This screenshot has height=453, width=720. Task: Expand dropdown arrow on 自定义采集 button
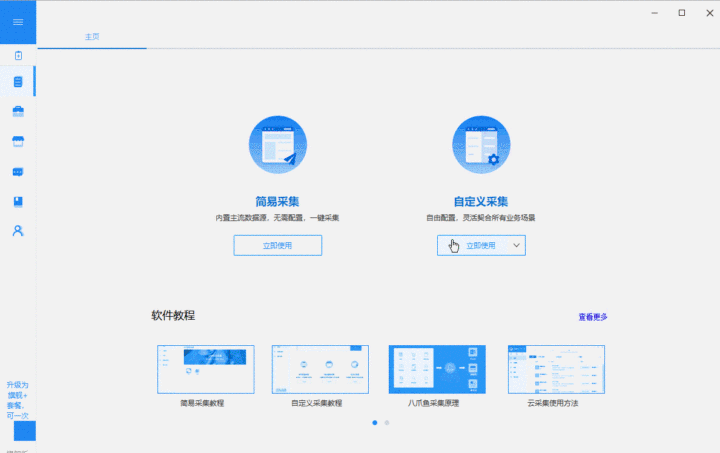(x=517, y=246)
